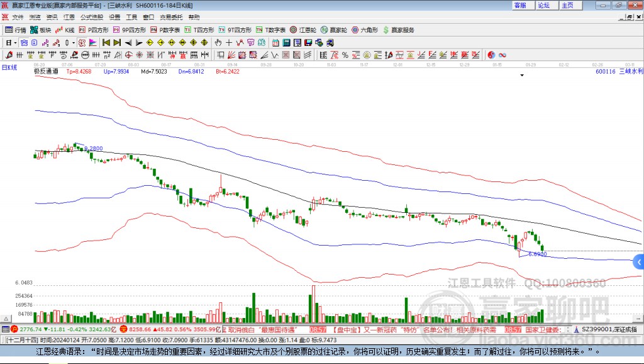Click the Tp=8.4268 channel value
Screen dimensions: 644x364
[79, 72]
